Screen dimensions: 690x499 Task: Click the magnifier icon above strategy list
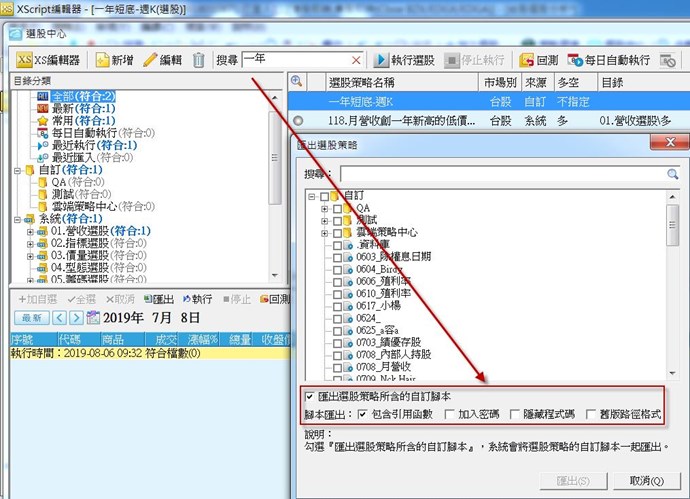click(297, 81)
